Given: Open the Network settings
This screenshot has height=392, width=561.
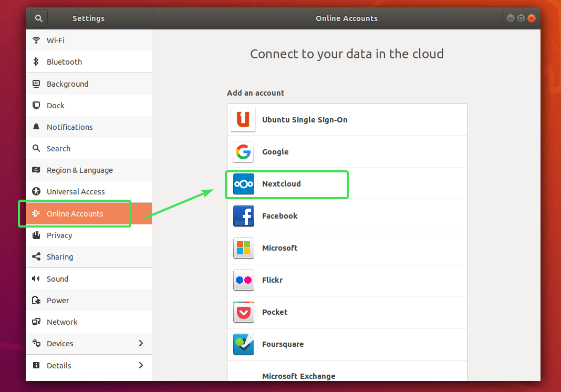Looking at the screenshot, I should click(x=89, y=322).
